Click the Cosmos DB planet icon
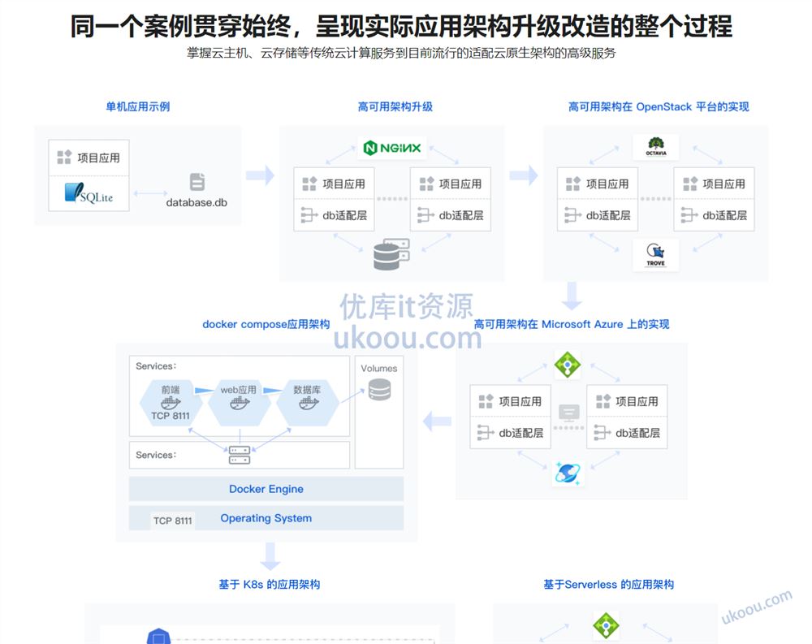Image resolution: width=812 pixels, height=644 pixels. click(x=568, y=473)
